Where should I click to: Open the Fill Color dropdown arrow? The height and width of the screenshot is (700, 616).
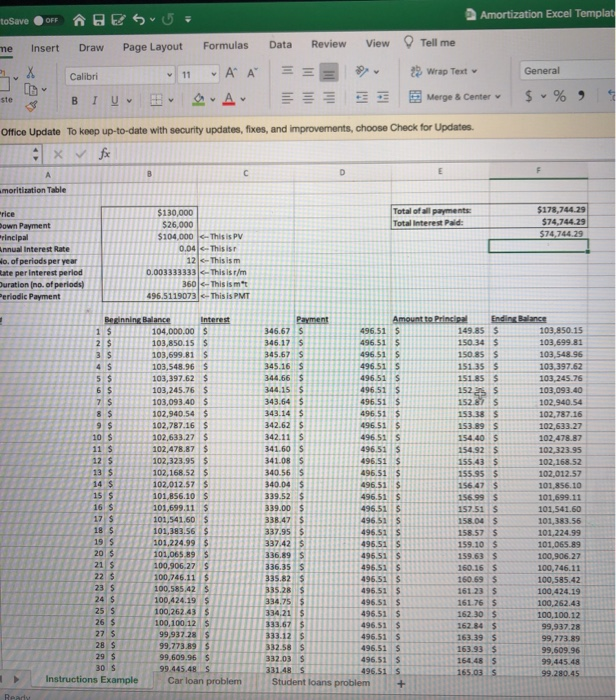pyautogui.click(x=212, y=99)
